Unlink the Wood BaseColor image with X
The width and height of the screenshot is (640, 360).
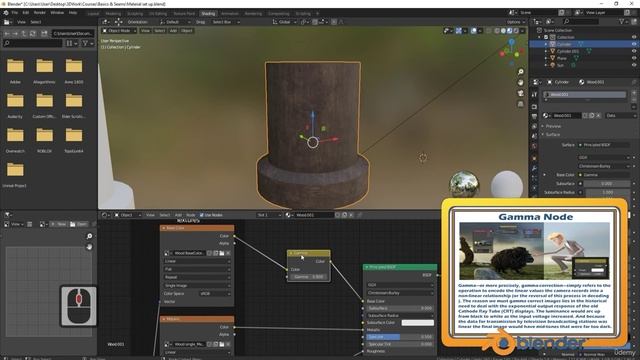(x=228, y=253)
